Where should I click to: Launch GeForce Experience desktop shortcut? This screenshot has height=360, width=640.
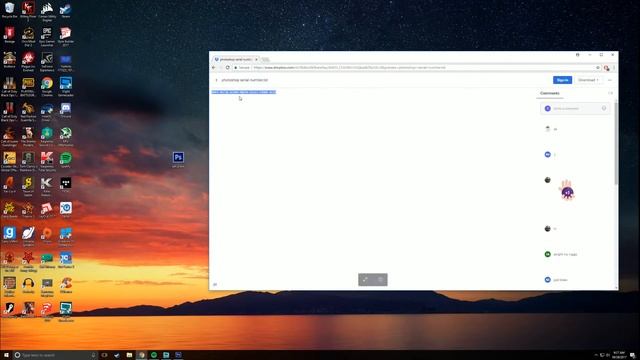coord(47,61)
